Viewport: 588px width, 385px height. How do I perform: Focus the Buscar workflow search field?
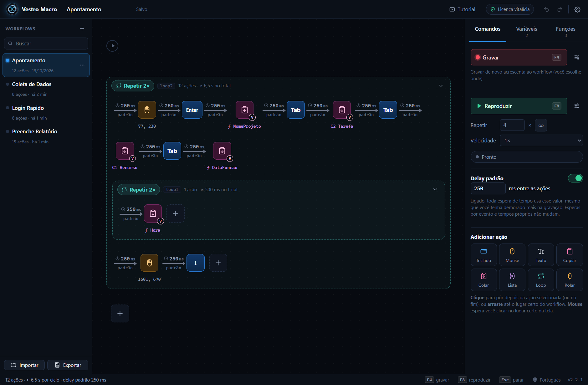(46, 44)
